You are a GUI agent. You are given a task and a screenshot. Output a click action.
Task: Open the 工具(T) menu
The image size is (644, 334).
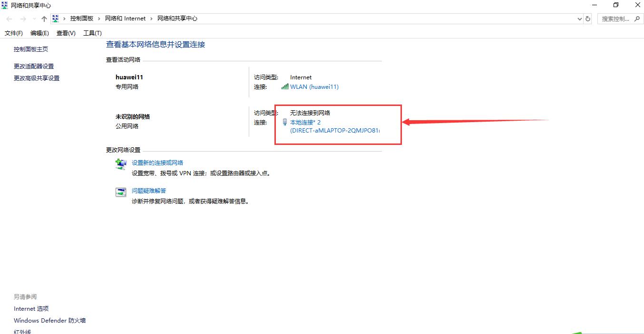point(92,33)
